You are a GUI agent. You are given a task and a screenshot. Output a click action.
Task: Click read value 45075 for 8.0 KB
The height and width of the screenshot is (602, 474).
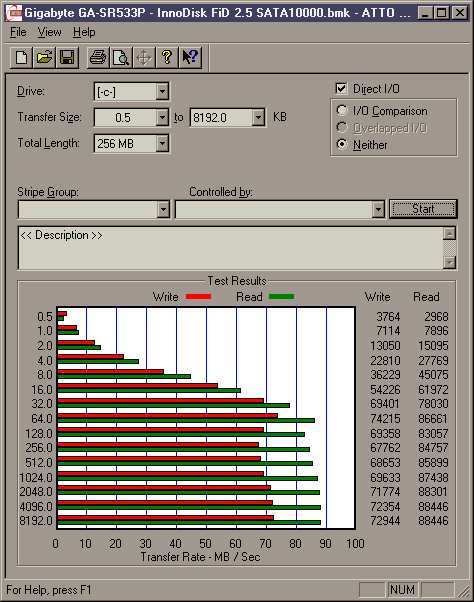[x=433, y=375]
